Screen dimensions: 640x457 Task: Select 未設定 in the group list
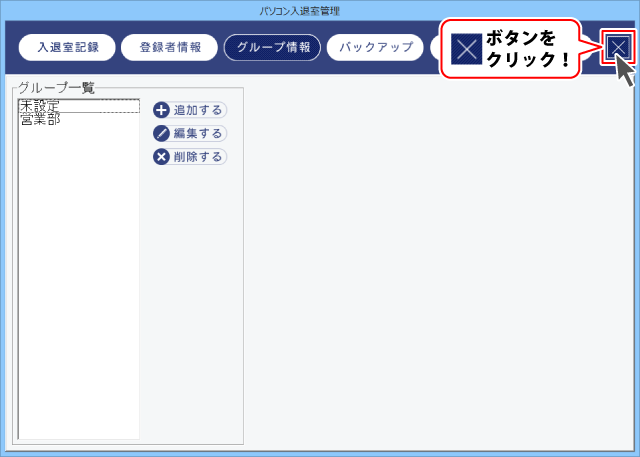[x=79, y=106]
